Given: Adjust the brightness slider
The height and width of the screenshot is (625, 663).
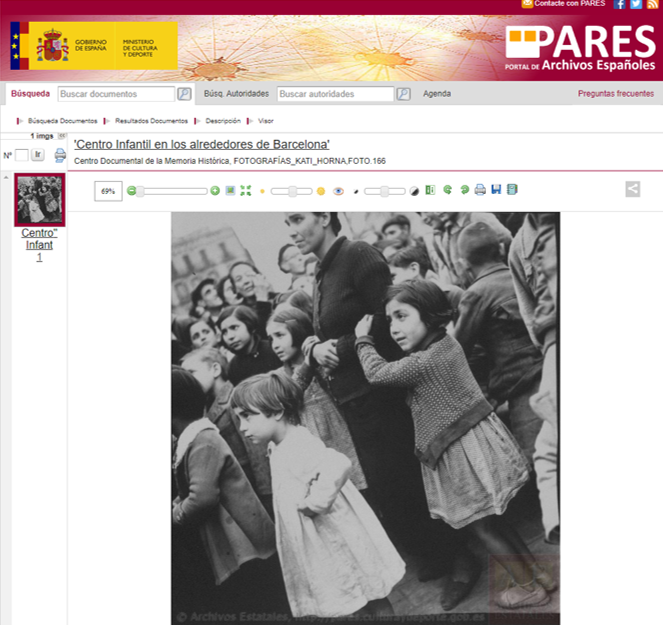Looking at the screenshot, I should 291,192.
